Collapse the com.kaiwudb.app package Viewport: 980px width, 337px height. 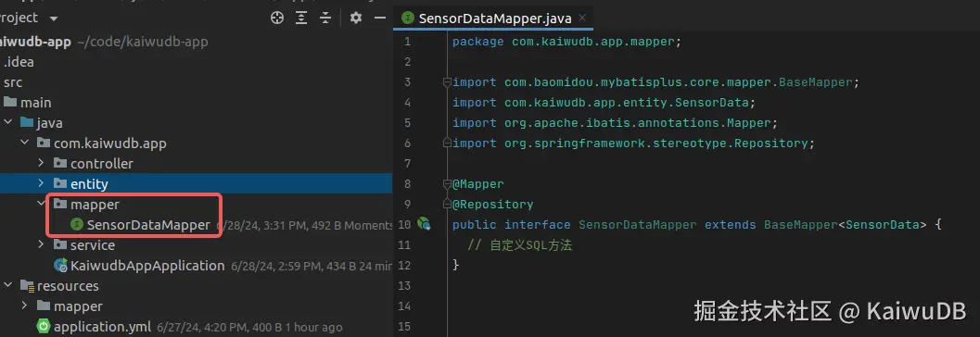(25, 144)
